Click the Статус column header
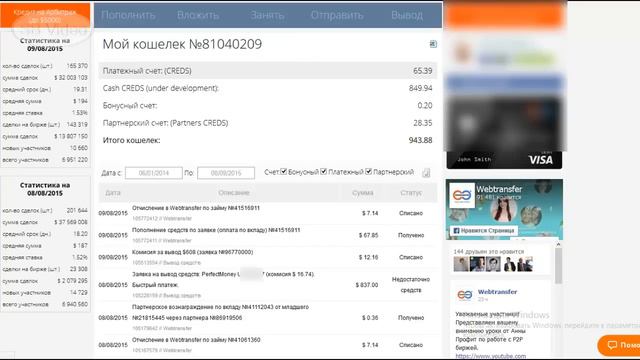The height and width of the screenshot is (360, 640). [411, 193]
